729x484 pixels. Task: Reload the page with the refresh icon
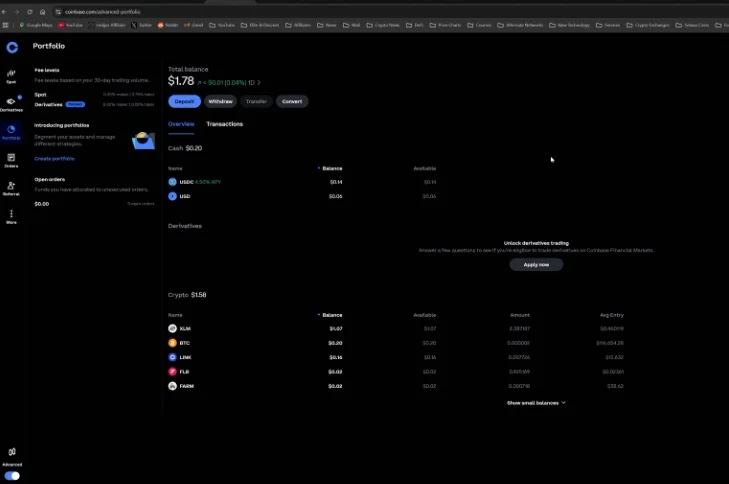(x=30, y=12)
